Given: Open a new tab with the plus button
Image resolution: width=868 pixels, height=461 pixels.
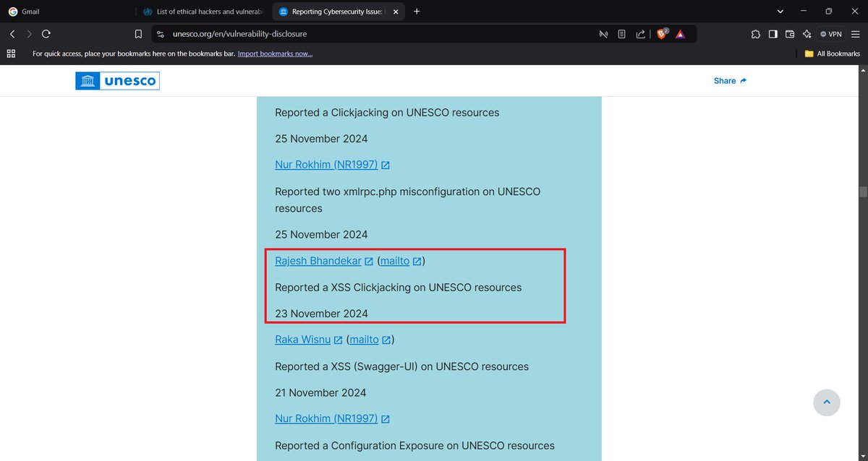Looking at the screenshot, I should point(417,12).
